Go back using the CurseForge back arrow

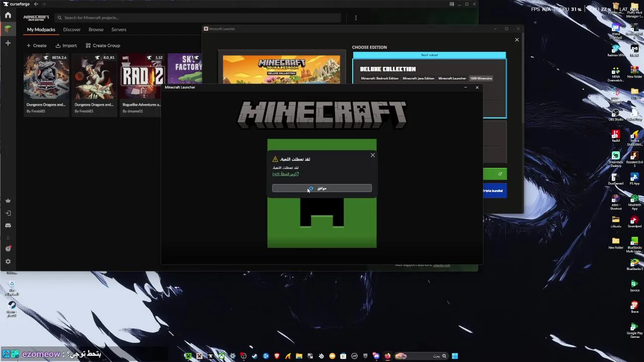click(36, 4)
